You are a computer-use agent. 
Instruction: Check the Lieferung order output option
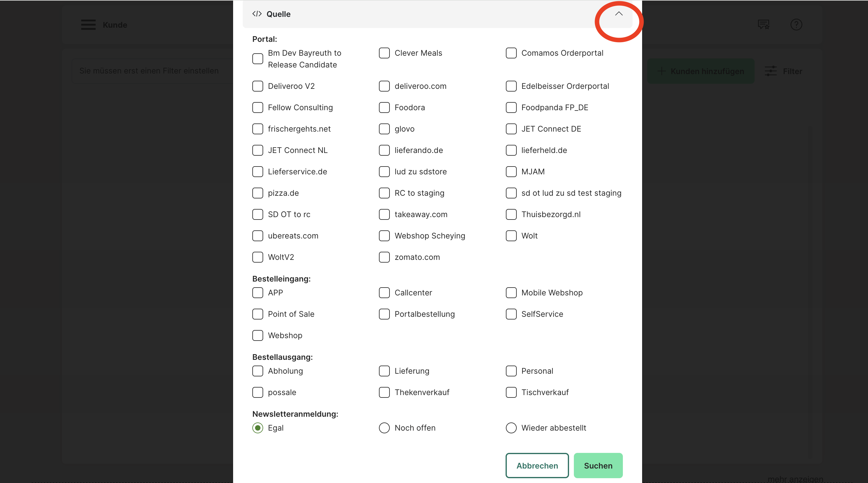tap(384, 371)
